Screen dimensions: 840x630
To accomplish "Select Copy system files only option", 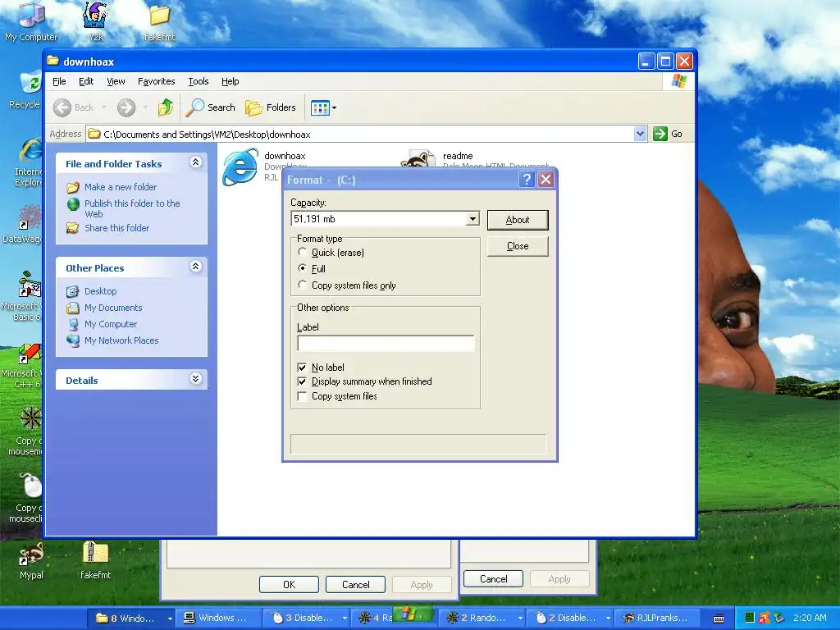I will pos(303,285).
